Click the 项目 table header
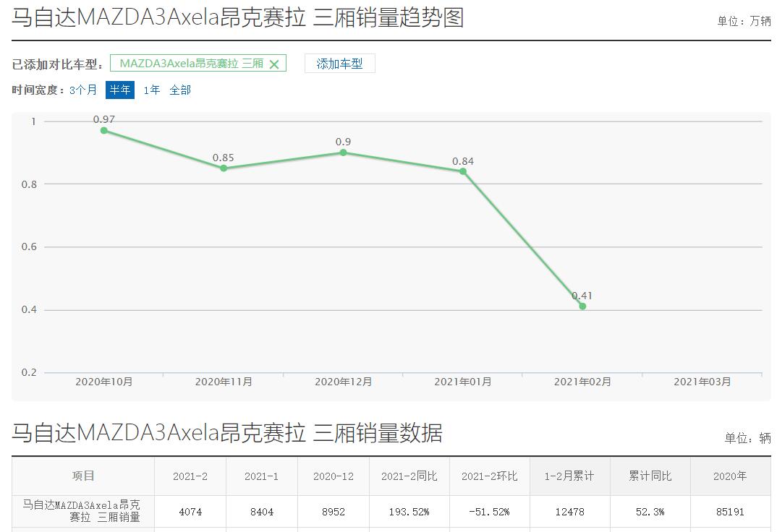 tap(82, 476)
